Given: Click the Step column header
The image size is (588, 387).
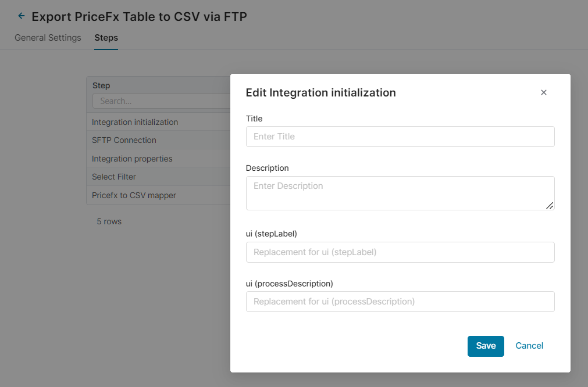Looking at the screenshot, I should pyautogui.click(x=101, y=85).
